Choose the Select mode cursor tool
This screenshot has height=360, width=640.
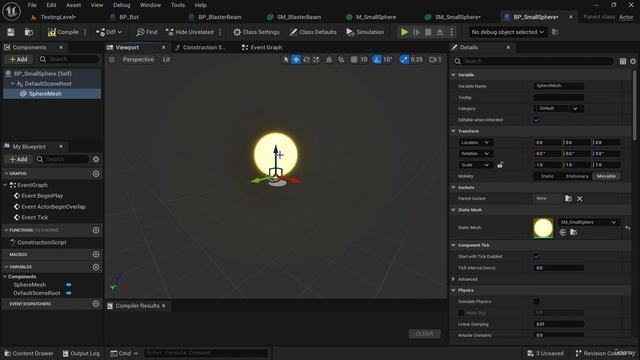pos(286,60)
